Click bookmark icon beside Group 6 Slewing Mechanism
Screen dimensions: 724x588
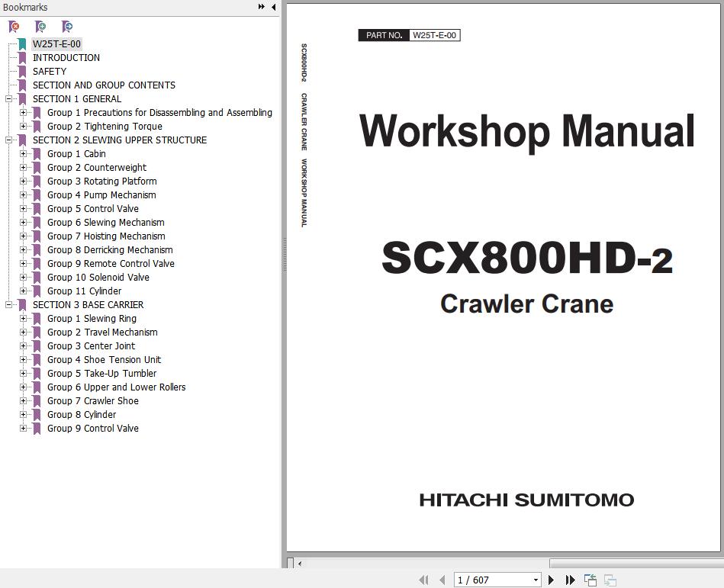37,223
